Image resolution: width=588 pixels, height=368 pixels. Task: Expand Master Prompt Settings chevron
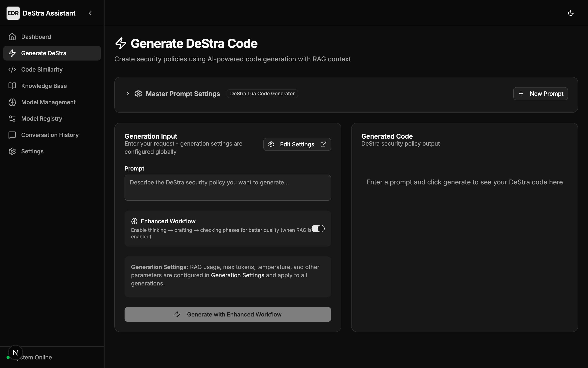click(x=128, y=94)
